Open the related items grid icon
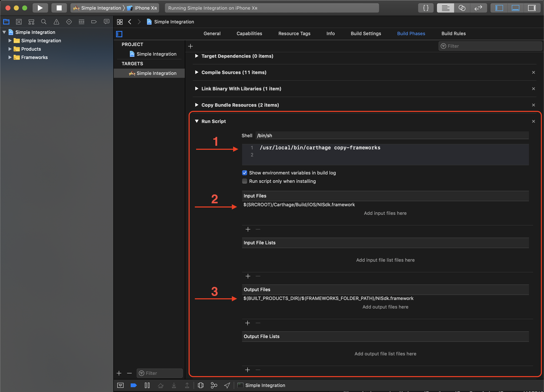This screenshot has height=392, width=544. pos(120,22)
